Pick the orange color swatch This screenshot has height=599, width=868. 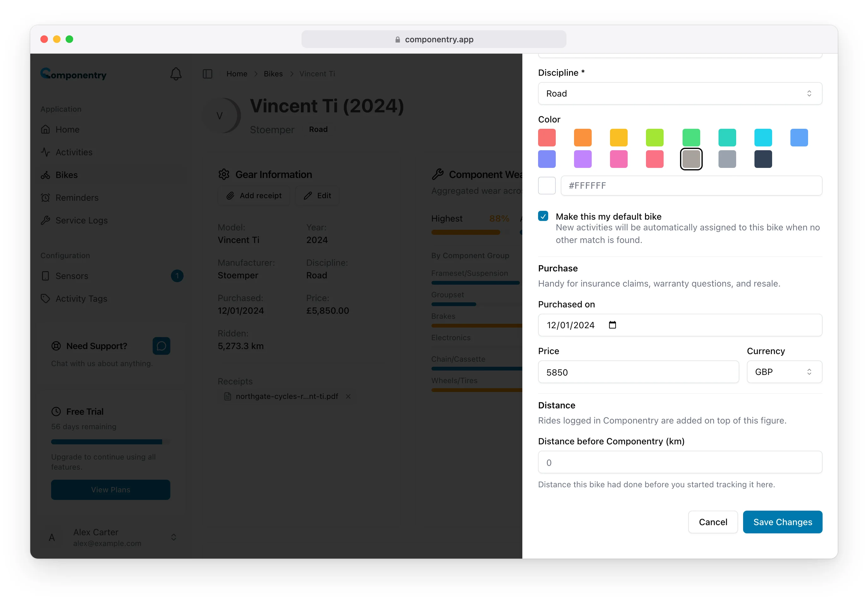(583, 137)
